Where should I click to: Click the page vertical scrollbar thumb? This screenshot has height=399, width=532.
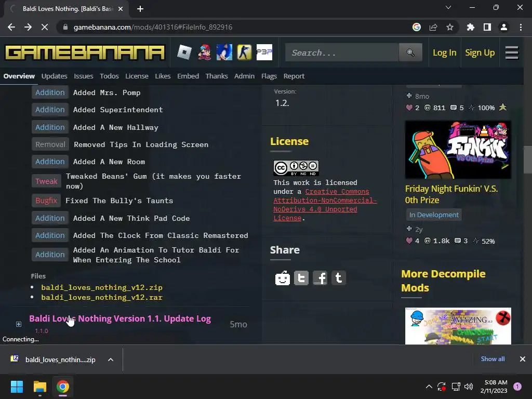click(x=527, y=159)
